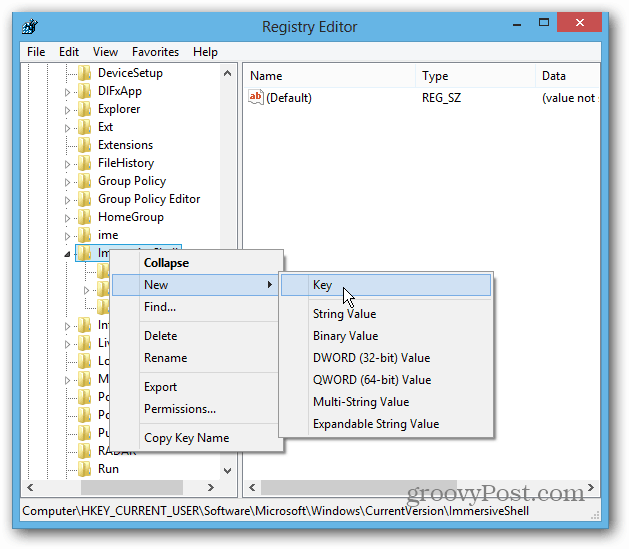The image size is (629, 549).
Task: Click the ime folder icon
Action: (85, 235)
